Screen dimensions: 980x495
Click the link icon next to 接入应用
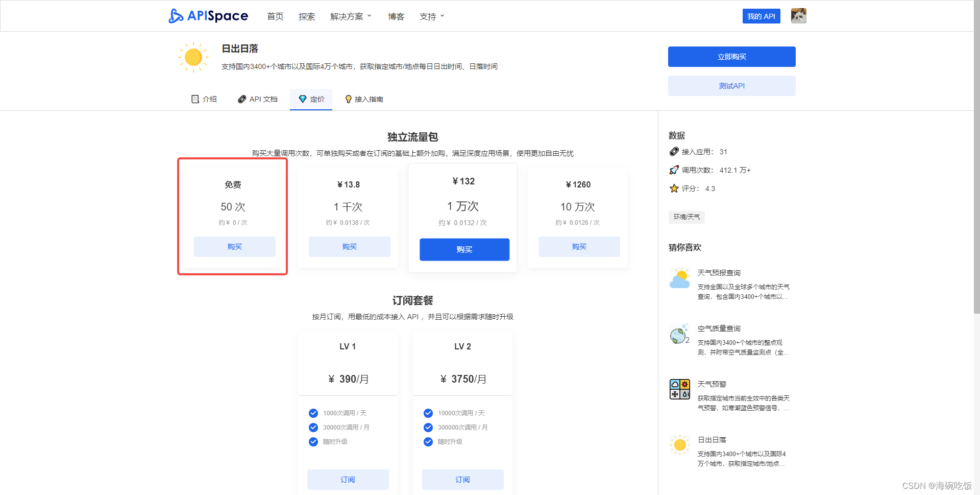[x=674, y=152]
